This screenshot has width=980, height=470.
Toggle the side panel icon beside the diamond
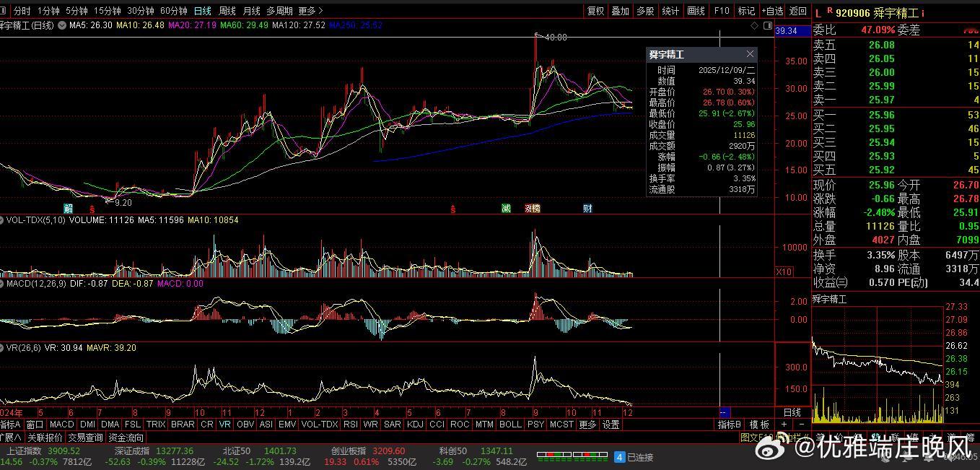766,25
